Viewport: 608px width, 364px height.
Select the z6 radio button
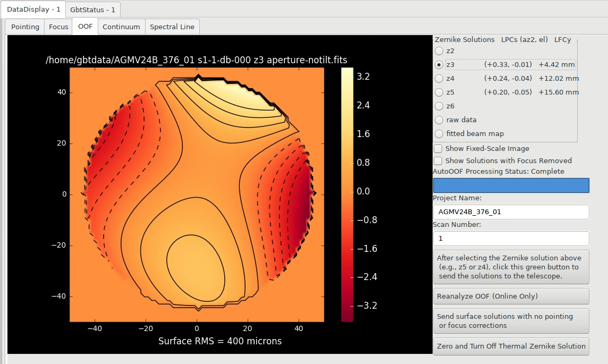coord(439,106)
